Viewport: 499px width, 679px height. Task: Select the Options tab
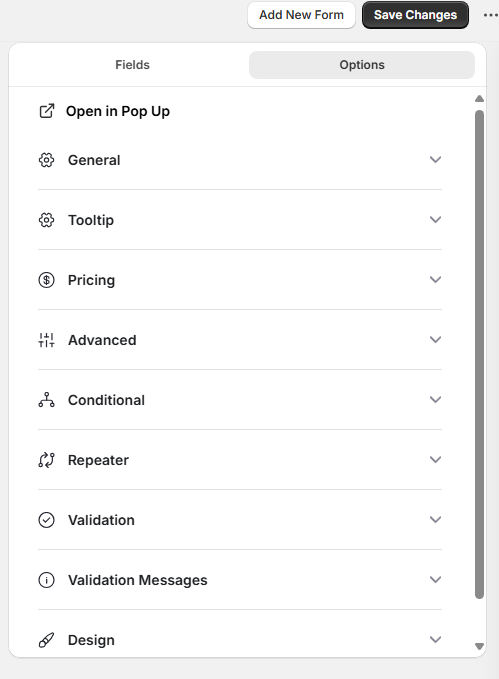click(362, 65)
